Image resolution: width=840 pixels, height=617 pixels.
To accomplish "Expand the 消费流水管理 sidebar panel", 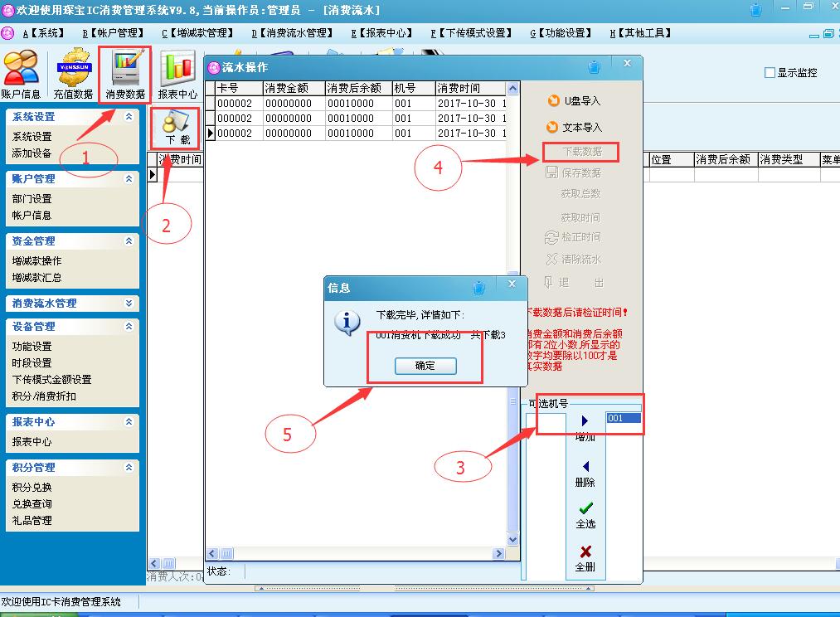I will (x=129, y=303).
